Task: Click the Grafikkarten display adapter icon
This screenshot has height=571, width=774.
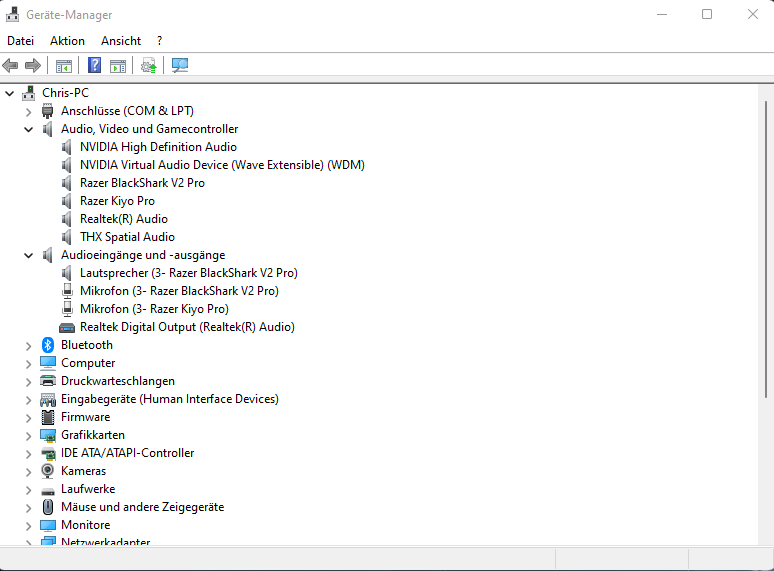Action: coord(48,435)
